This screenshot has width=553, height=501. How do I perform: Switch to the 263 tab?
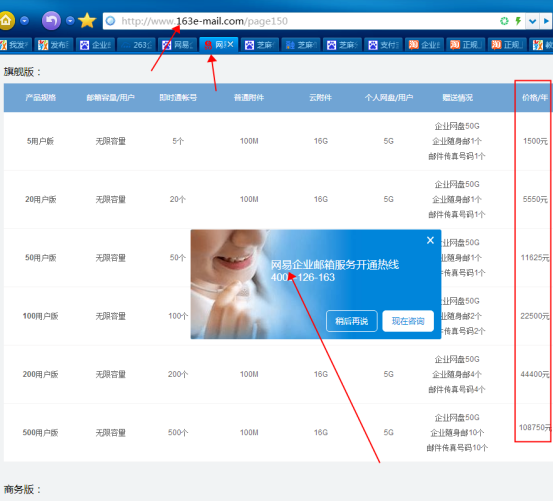click(x=136, y=45)
